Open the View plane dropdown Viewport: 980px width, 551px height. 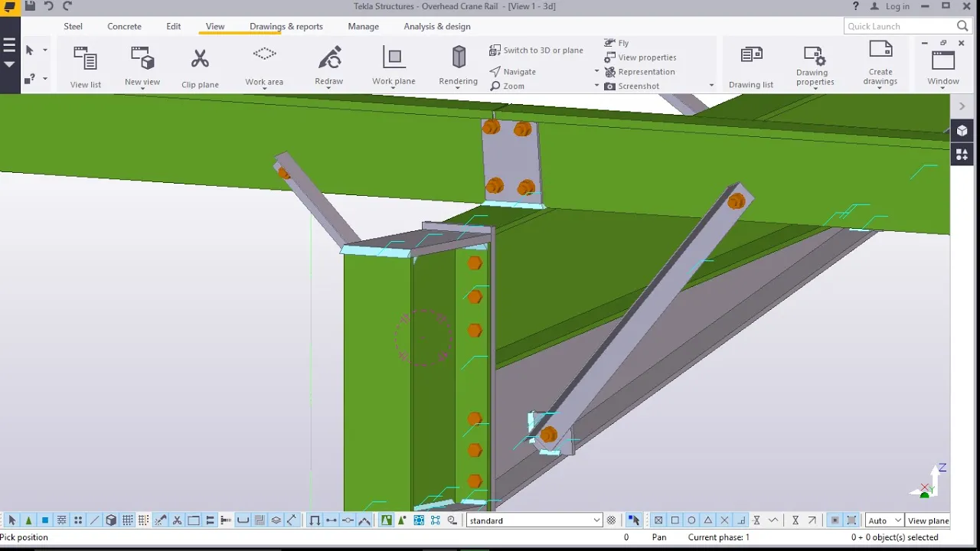[x=928, y=520]
